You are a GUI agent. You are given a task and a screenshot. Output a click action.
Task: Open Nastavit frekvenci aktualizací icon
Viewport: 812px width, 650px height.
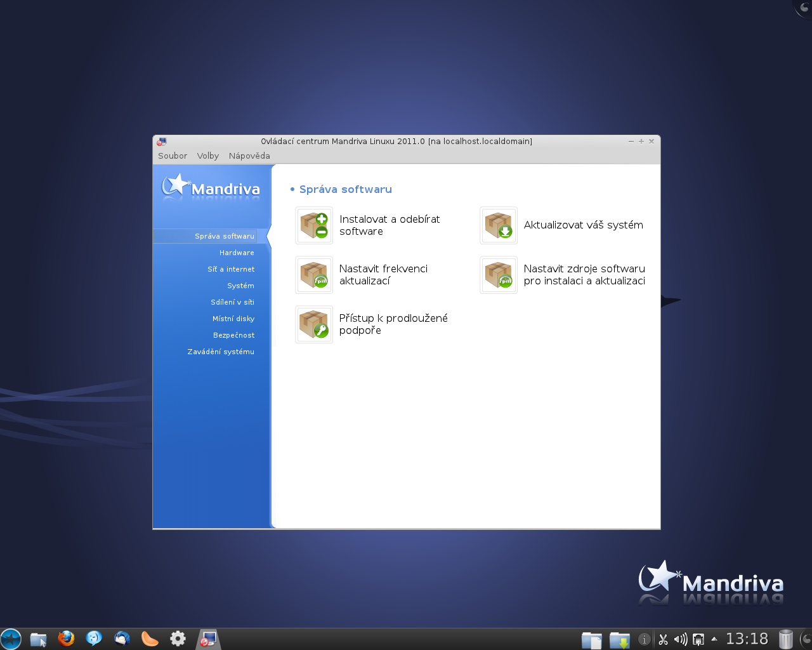pyautogui.click(x=314, y=275)
